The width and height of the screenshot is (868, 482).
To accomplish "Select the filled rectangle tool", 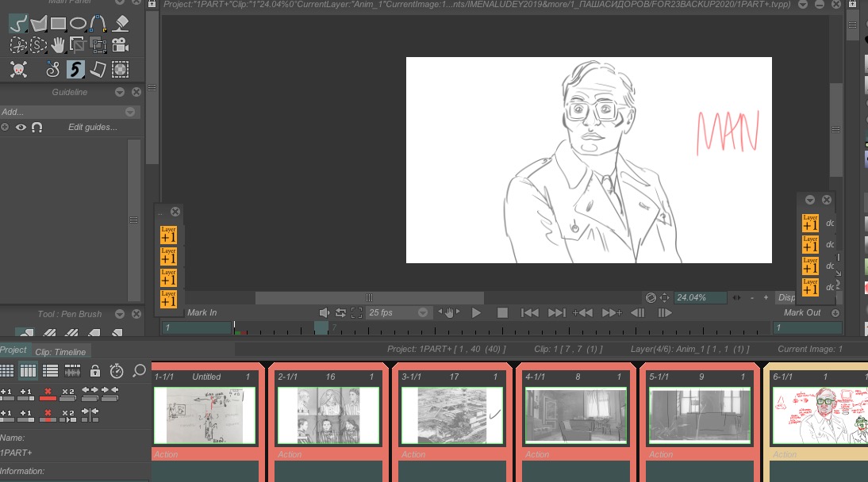I will [58, 23].
